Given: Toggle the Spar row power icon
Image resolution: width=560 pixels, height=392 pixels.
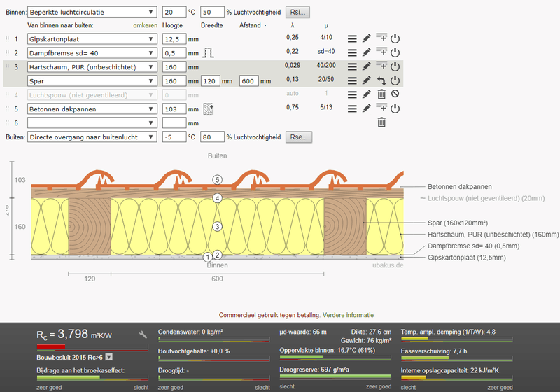Looking at the screenshot, I should 395,80.
